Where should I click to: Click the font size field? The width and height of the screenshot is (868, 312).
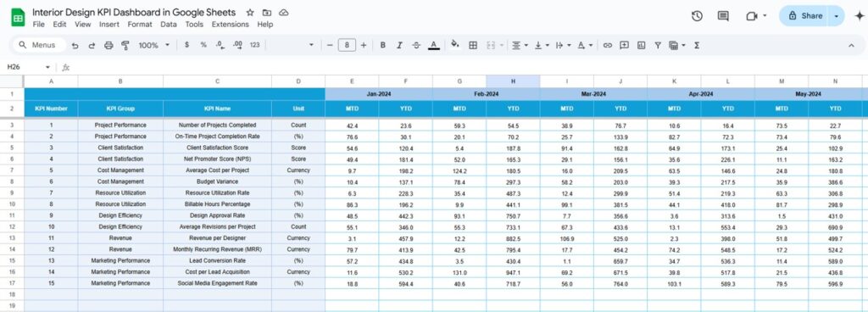(347, 46)
